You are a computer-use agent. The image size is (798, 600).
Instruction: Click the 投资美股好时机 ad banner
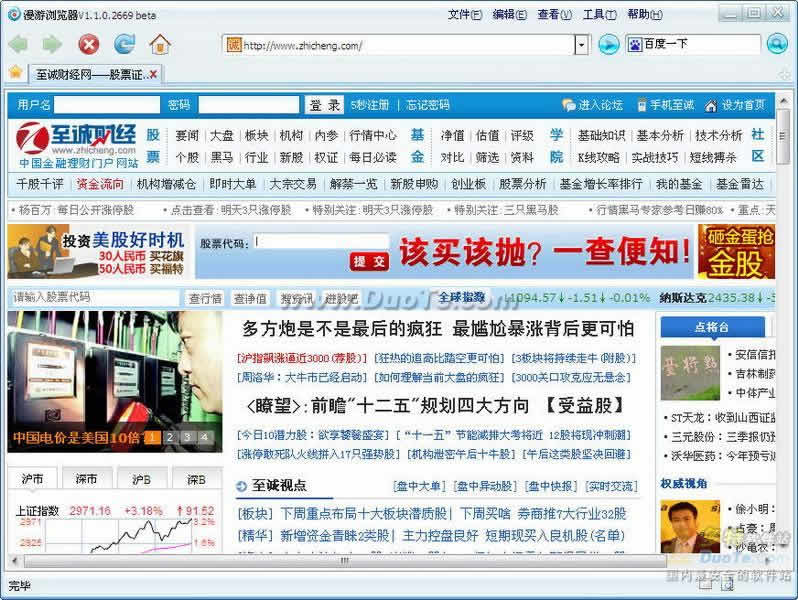[x=97, y=251]
